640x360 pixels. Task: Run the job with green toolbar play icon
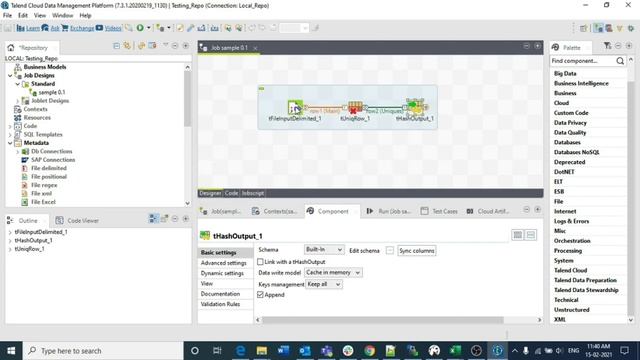(x=140, y=28)
